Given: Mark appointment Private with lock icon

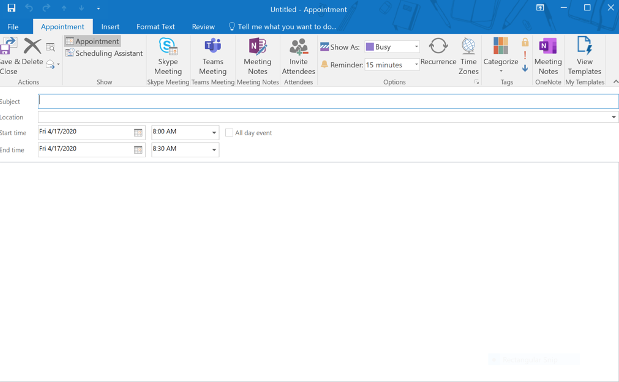Looking at the screenshot, I should 525,42.
